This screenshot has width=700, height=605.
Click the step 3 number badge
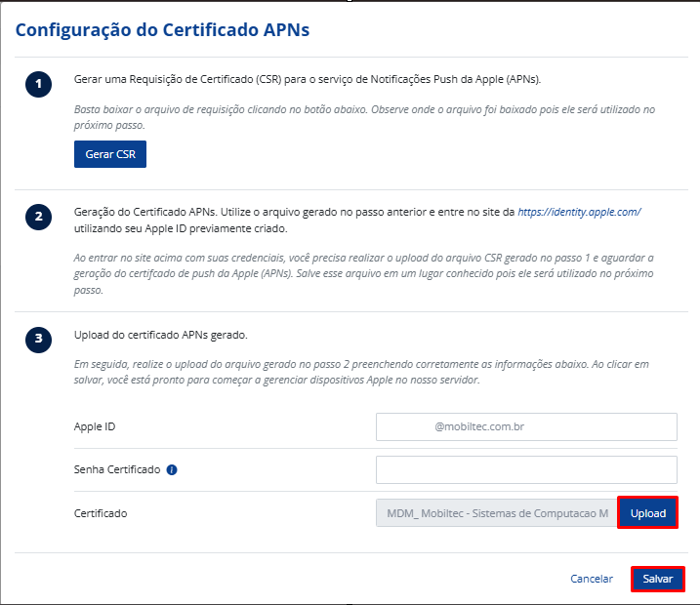(x=38, y=340)
